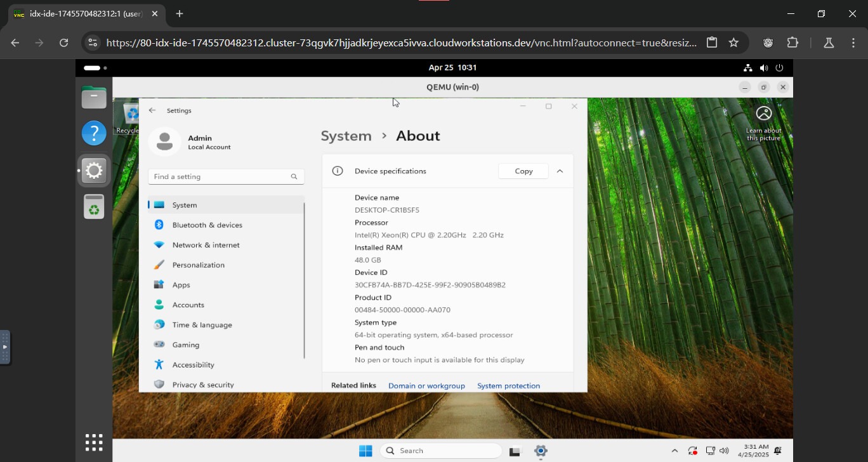
Task: Open the Windows notification bell
Action: (777, 451)
